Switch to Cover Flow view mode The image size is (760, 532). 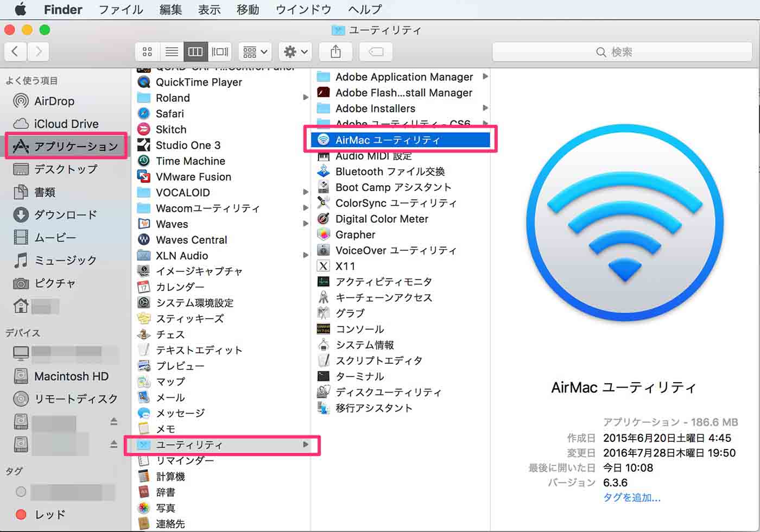pyautogui.click(x=220, y=52)
